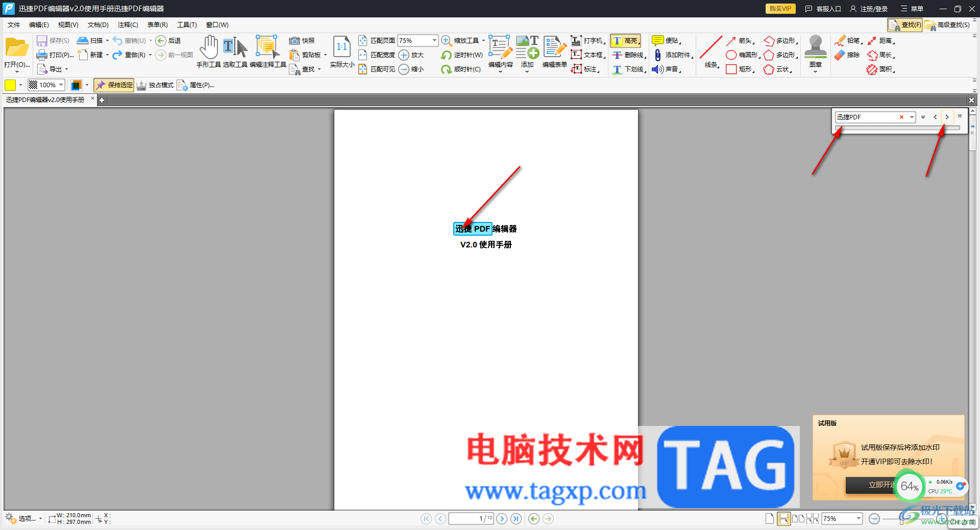Pick the 擦除 eraser tool
Viewport: 980px width, 530px height.
[847, 55]
